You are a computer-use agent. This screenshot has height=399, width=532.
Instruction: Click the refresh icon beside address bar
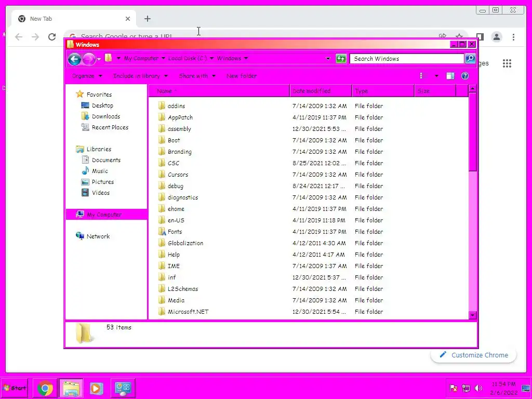click(x=341, y=58)
